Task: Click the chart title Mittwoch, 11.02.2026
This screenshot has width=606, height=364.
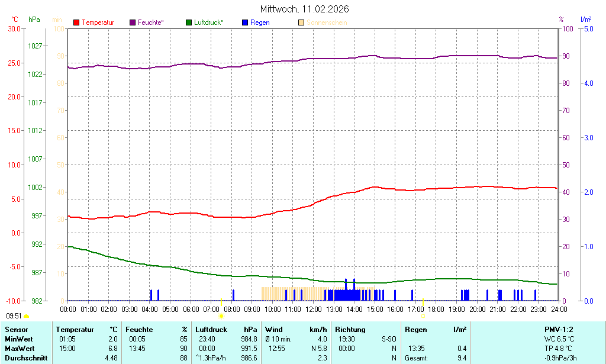Action: (304, 9)
